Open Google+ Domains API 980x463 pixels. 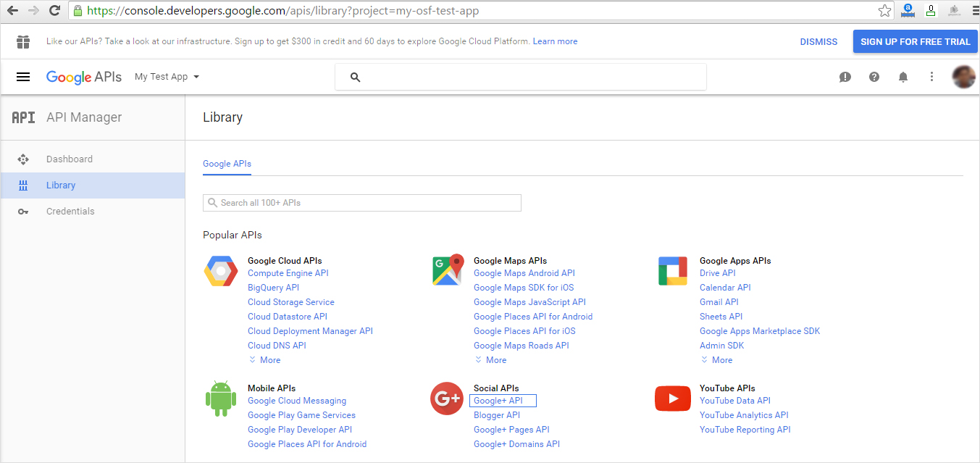tap(516, 444)
